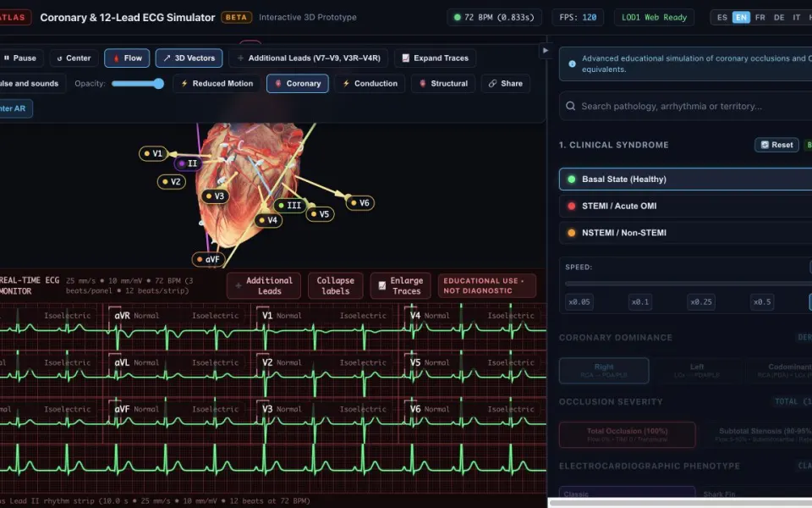This screenshot has height=508, width=812.
Task: Click the aVL trace label
Action: [122, 362]
